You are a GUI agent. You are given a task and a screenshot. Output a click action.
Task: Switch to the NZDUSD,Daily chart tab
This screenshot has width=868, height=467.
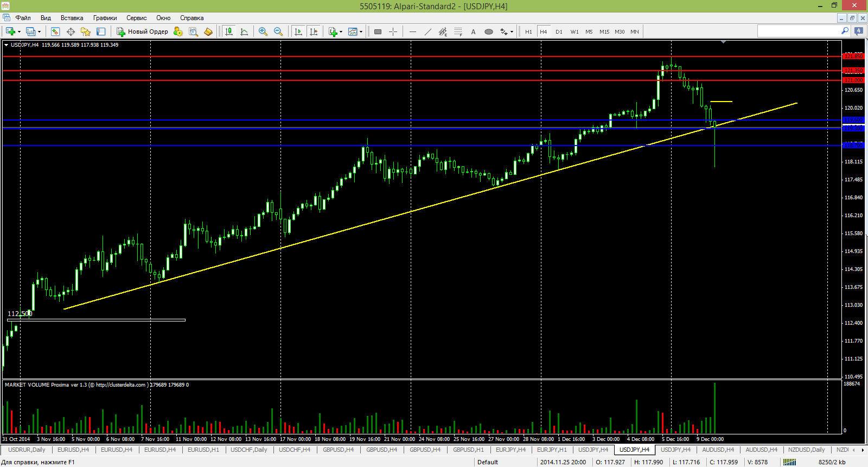coord(806,450)
